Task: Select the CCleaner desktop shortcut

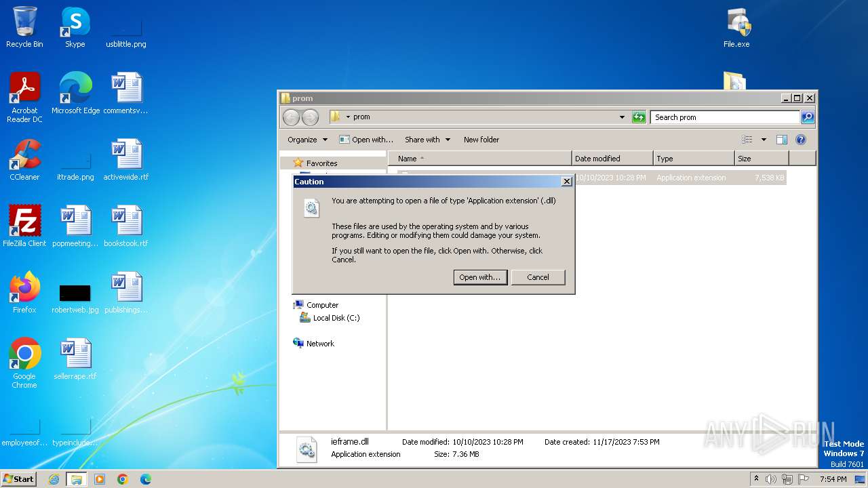Action: coord(24,159)
